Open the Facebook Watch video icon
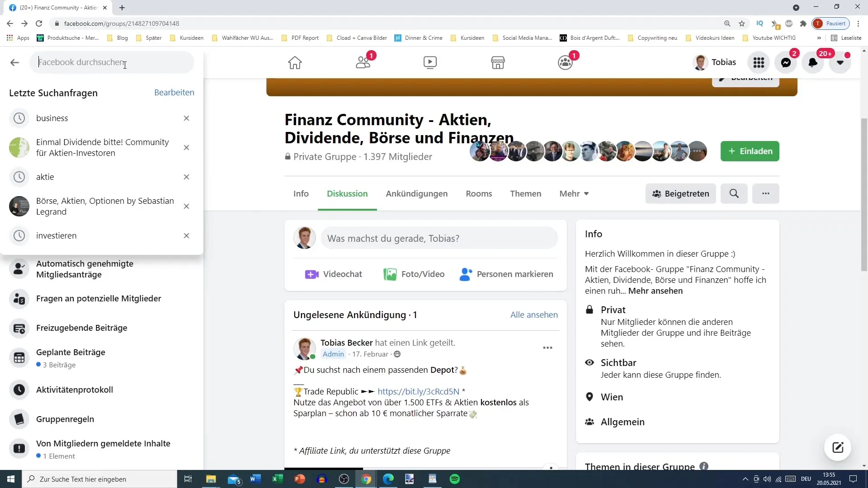Image resolution: width=868 pixels, height=488 pixels. 430,62
